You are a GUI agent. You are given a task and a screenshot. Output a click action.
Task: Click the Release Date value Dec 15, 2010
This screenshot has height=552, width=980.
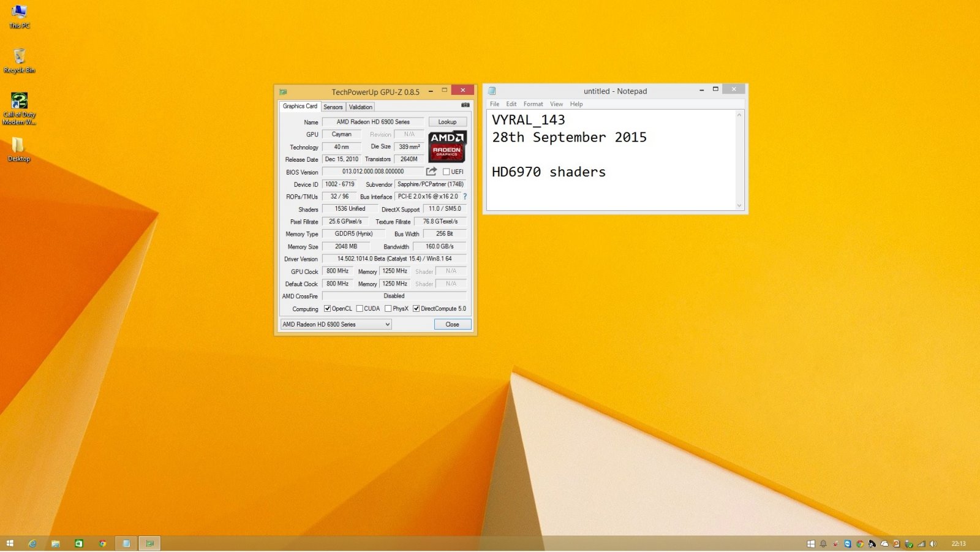[x=342, y=159]
